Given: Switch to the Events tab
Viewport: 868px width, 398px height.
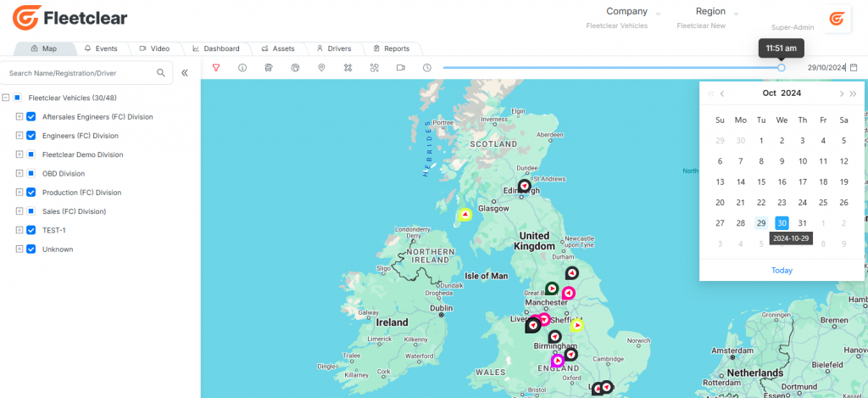Looking at the screenshot, I should click(101, 48).
